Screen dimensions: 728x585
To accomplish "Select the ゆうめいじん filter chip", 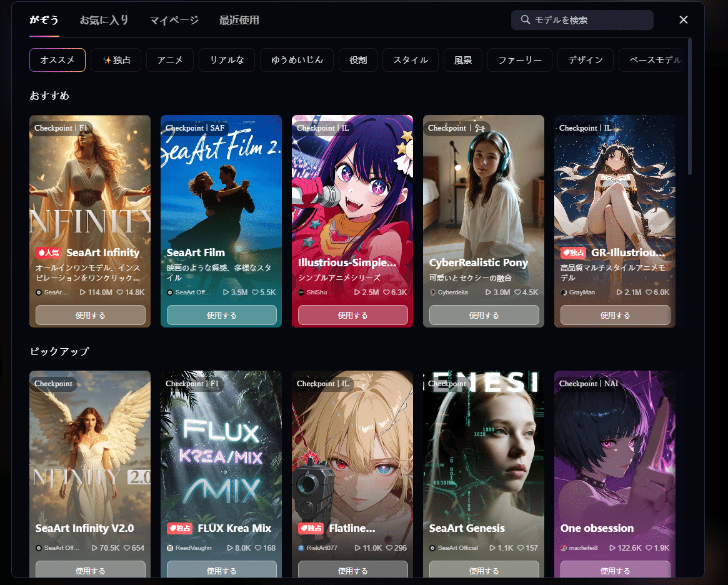I will click(x=297, y=60).
